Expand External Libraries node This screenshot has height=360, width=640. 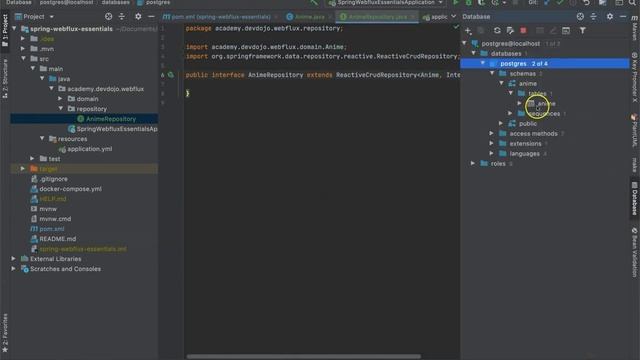(x=13, y=259)
